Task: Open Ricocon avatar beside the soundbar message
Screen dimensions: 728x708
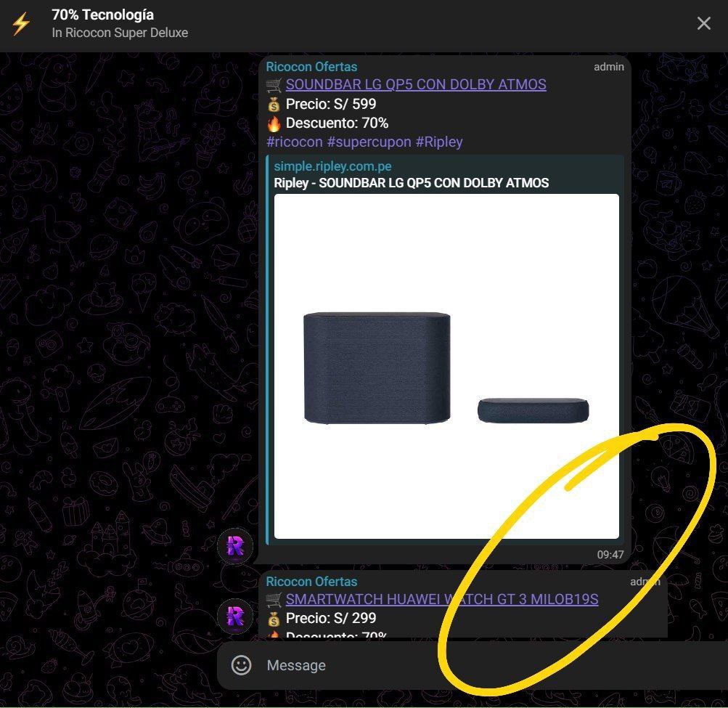Action: click(235, 546)
